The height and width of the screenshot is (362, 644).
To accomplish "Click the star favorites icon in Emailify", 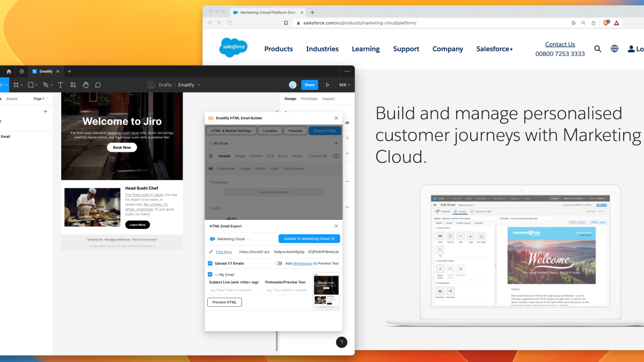I will pos(211,156).
